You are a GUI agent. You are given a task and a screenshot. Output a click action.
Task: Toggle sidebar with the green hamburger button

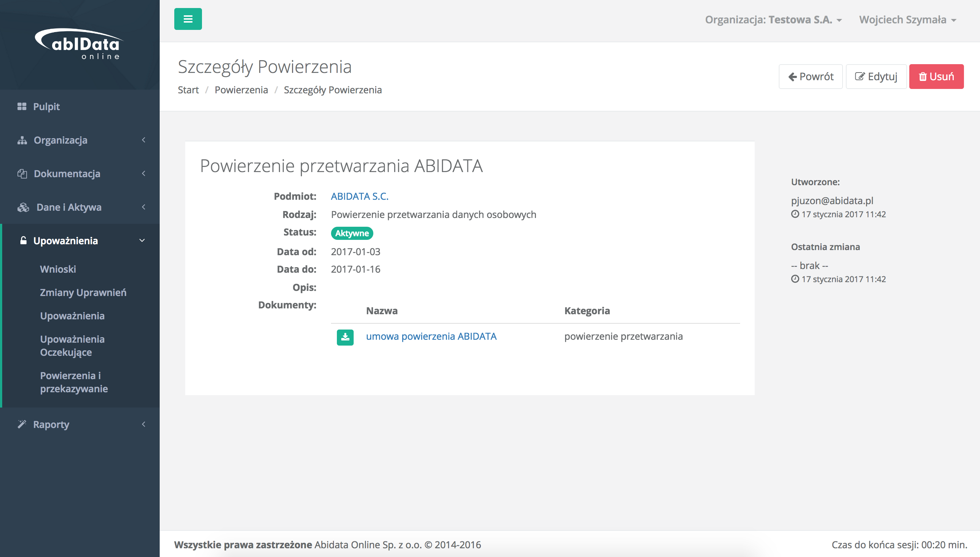[188, 19]
